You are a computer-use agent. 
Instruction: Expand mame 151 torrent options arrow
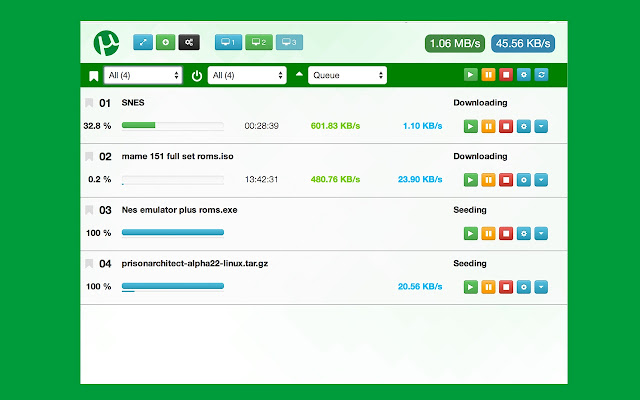pyautogui.click(x=541, y=180)
